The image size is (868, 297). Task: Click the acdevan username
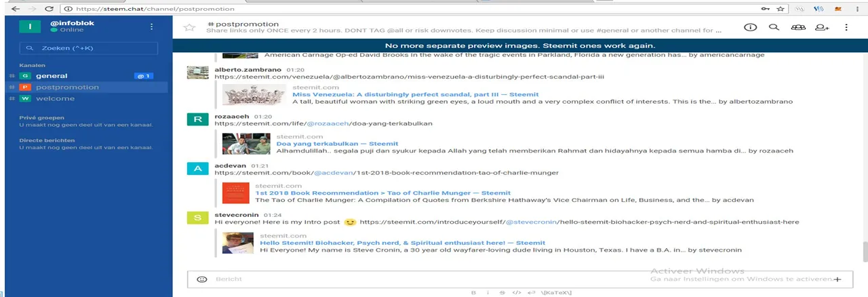[231, 165]
